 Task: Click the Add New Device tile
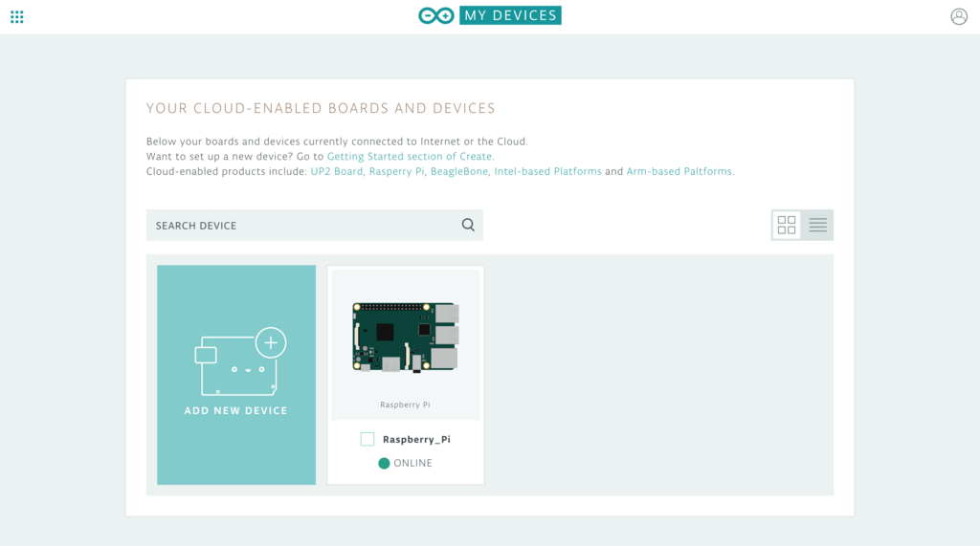(x=236, y=375)
